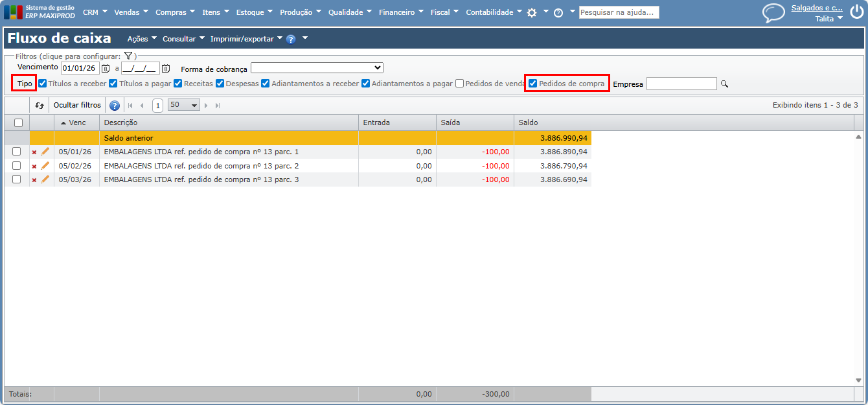Select the 05/03/26 row checkbox
This screenshot has height=405, width=868.
point(17,179)
